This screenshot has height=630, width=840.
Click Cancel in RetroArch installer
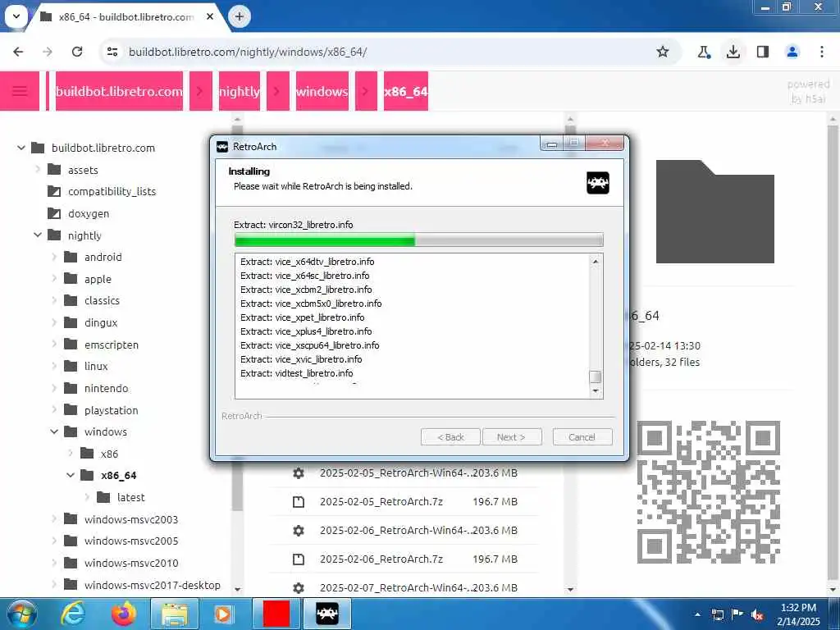point(582,437)
